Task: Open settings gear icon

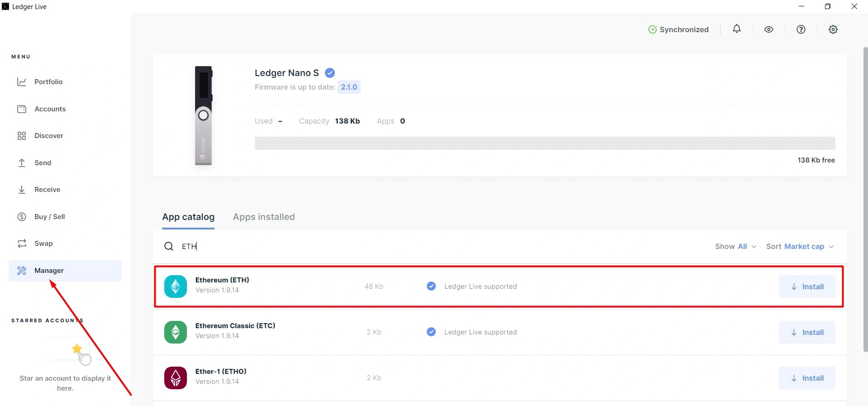Action: 833,29
